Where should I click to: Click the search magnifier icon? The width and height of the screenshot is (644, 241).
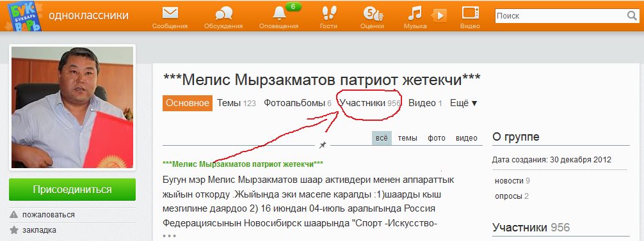pyautogui.click(x=632, y=15)
